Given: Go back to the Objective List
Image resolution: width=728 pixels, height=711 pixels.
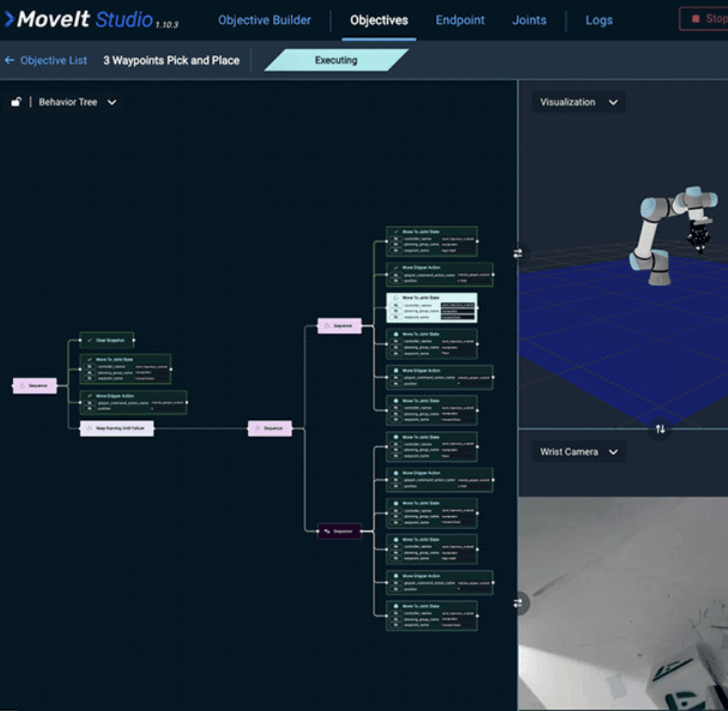Looking at the screenshot, I should pos(45,60).
